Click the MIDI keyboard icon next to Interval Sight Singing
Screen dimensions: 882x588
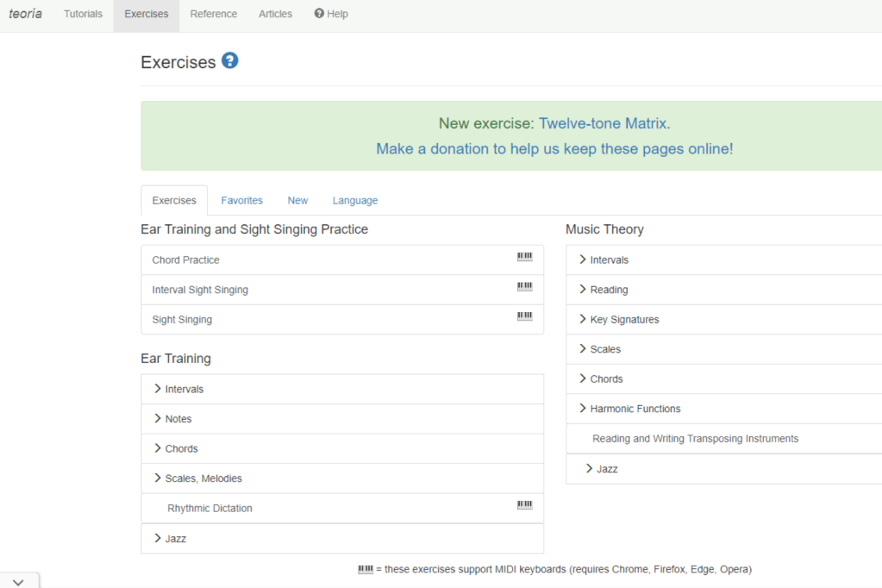point(524,286)
